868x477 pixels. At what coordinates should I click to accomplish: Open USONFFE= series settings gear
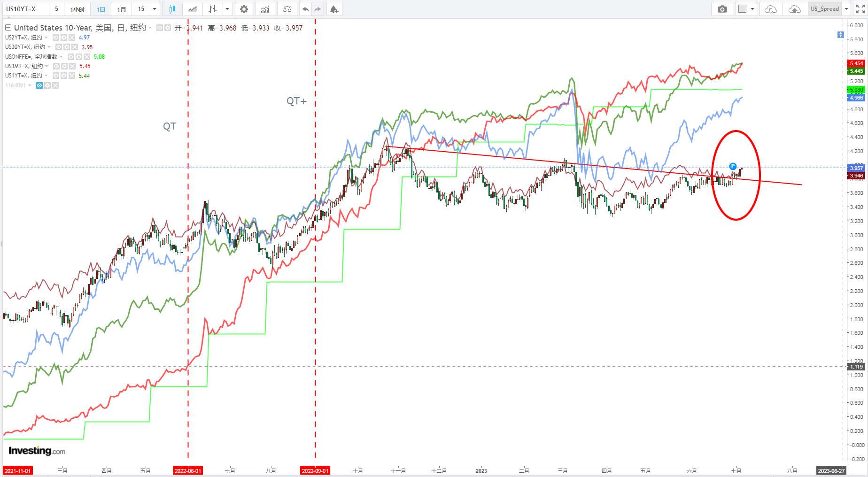tap(79, 57)
